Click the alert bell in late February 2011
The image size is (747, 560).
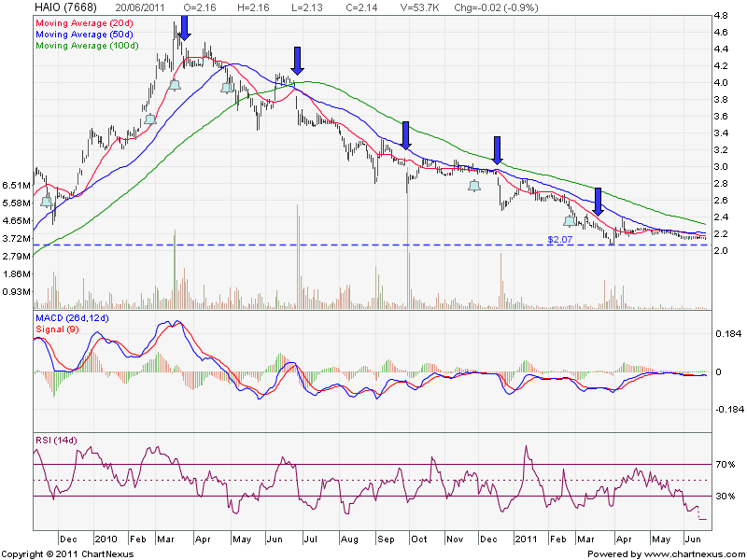tap(570, 221)
